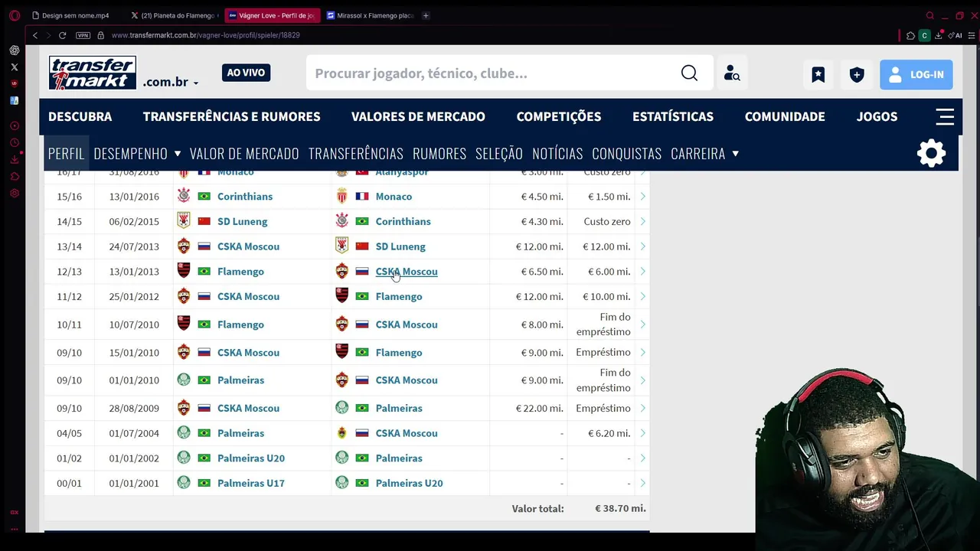Click the green C extension icon
980x551 pixels.
pos(924,35)
